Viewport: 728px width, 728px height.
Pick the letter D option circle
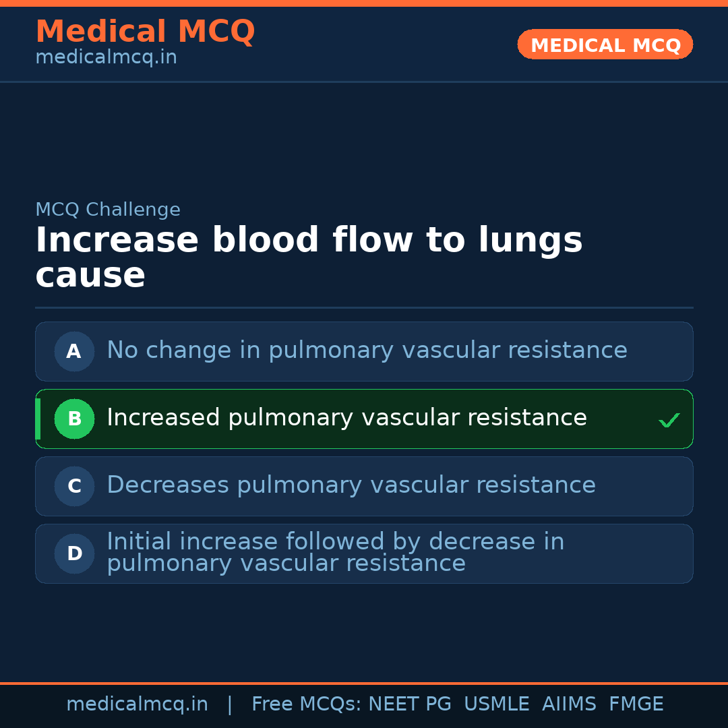pos(74,553)
